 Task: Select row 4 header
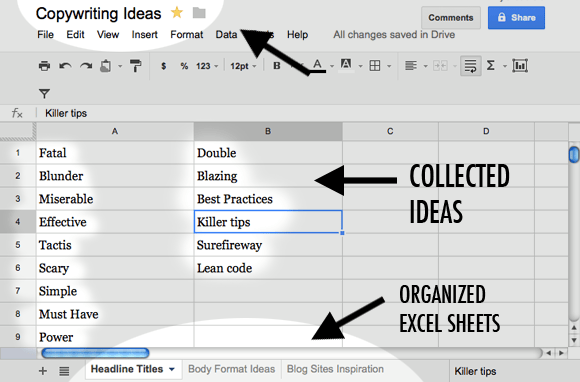click(x=18, y=222)
